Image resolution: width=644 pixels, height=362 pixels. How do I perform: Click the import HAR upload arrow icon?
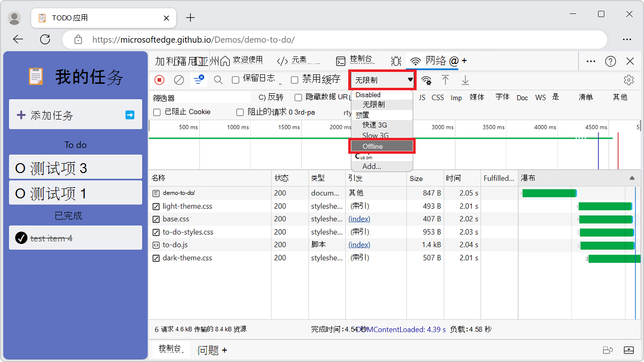tap(445, 80)
